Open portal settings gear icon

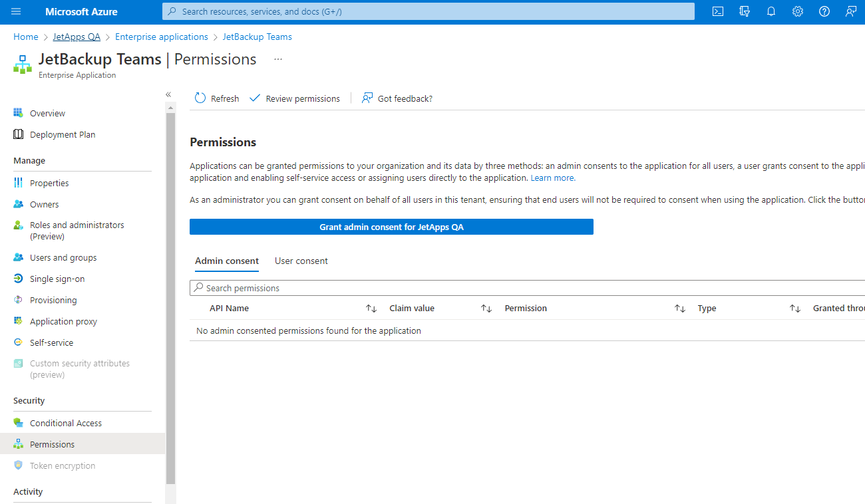798,11
